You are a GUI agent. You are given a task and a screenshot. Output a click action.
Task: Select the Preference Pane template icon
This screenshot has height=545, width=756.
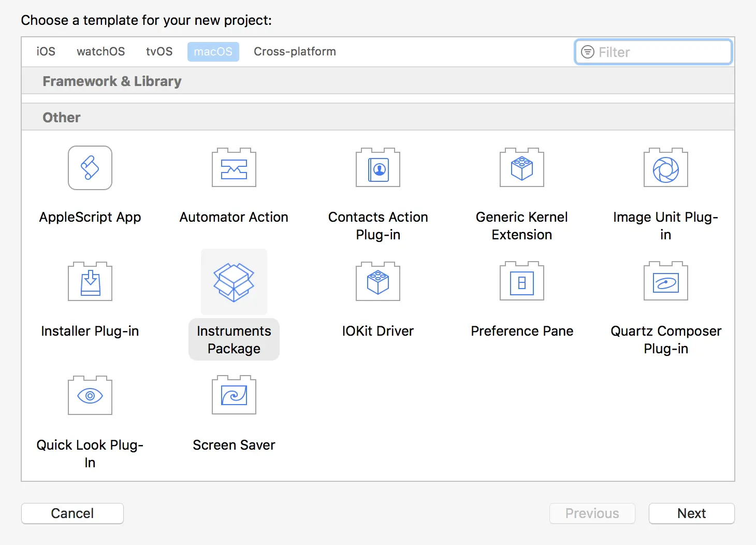tap(522, 282)
